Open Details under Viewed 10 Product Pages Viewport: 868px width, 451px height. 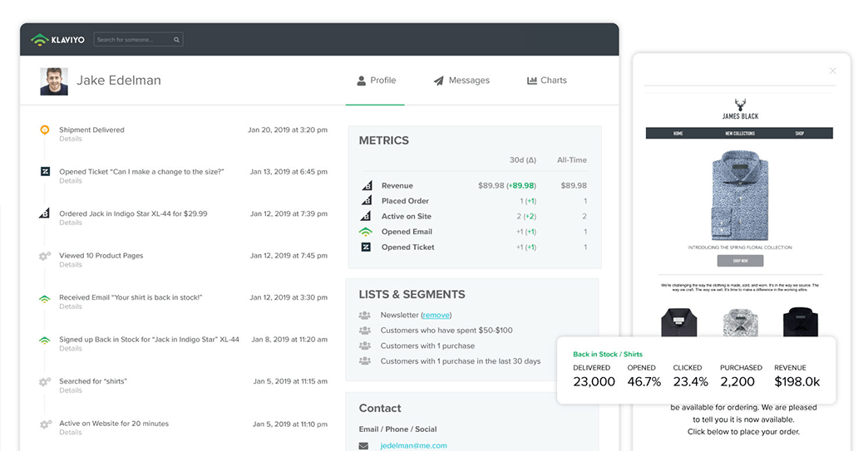click(x=71, y=265)
